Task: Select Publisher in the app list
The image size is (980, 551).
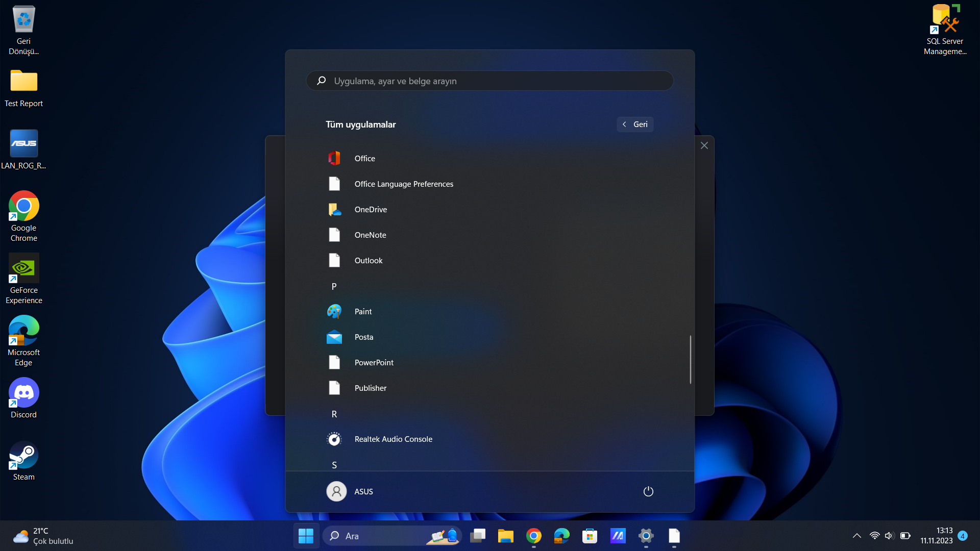Action: pyautogui.click(x=370, y=388)
